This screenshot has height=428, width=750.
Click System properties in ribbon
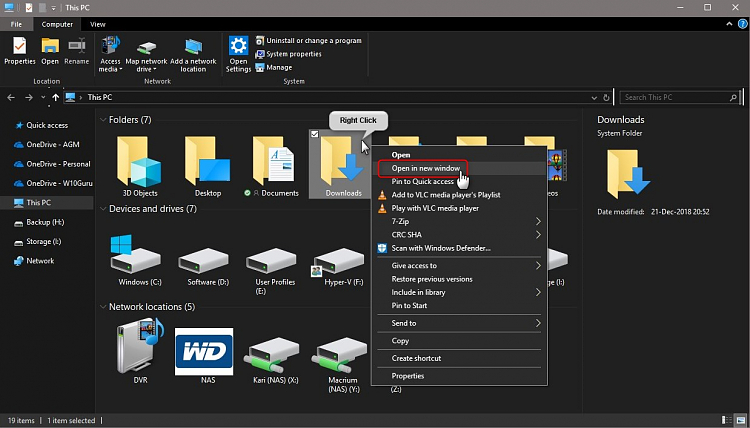coord(288,54)
